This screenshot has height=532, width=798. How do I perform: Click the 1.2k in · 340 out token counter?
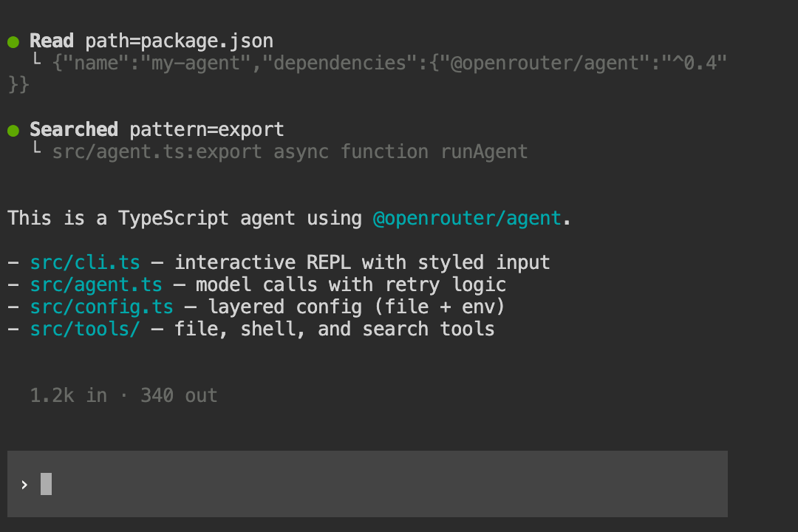coord(123,395)
